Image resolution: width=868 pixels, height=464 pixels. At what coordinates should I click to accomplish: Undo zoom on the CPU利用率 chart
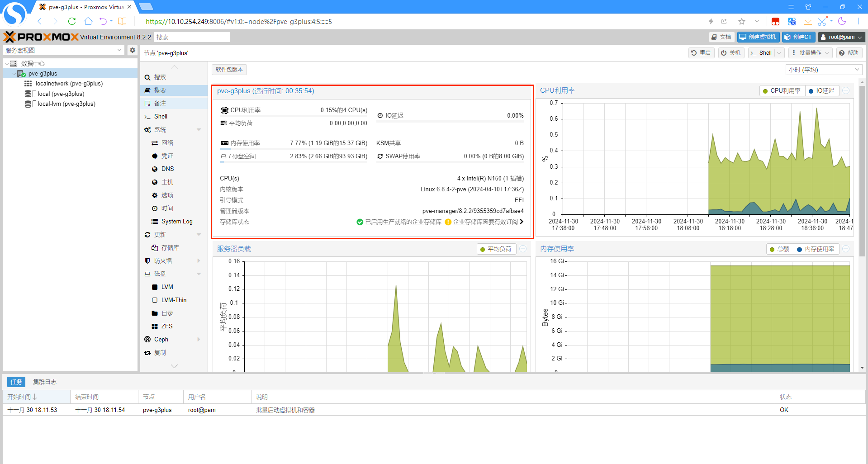tap(846, 91)
